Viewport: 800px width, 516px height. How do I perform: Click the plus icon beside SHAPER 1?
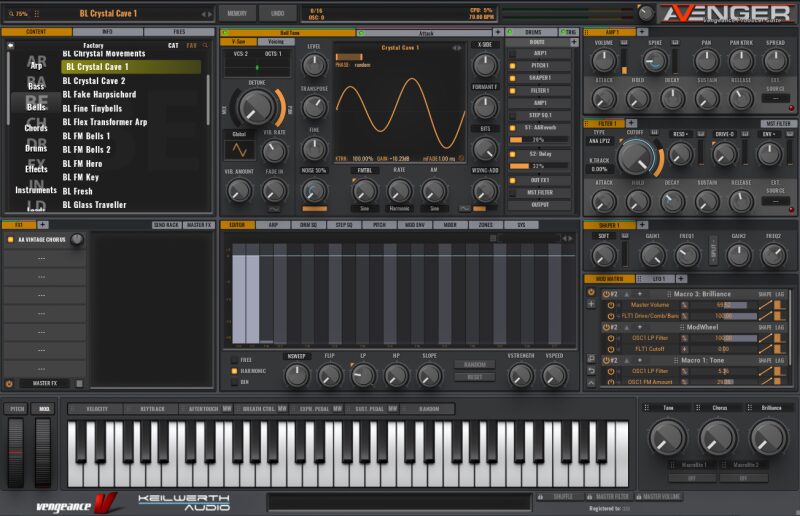pos(641,226)
